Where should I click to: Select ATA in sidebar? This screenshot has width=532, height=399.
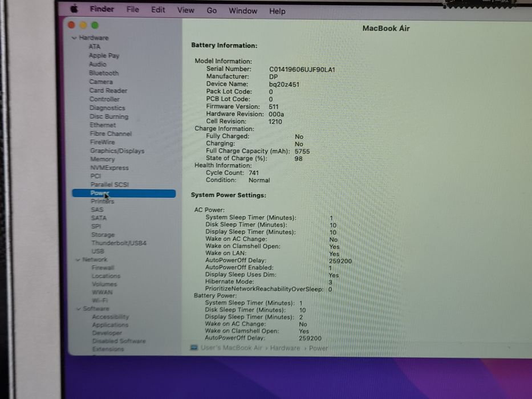[x=95, y=47]
